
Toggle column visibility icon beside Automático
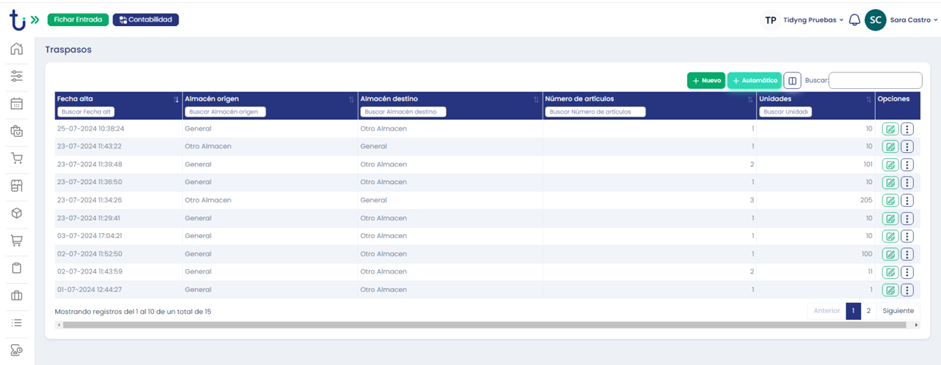(x=792, y=80)
